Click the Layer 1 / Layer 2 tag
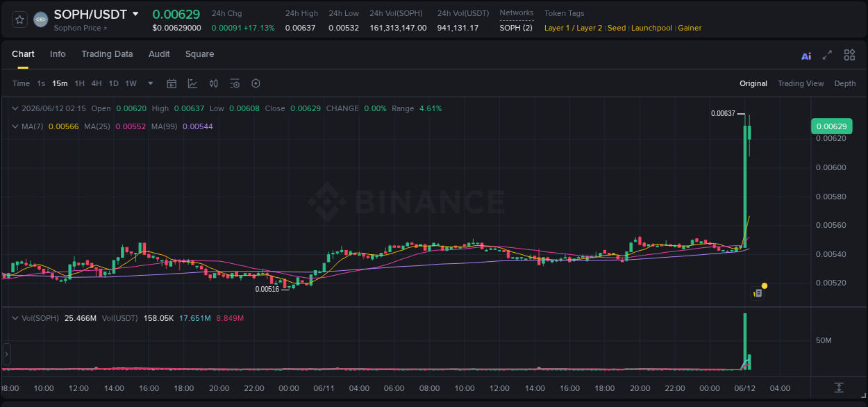Image resolution: width=868 pixels, height=407 pixels. (x=574, y=28)
